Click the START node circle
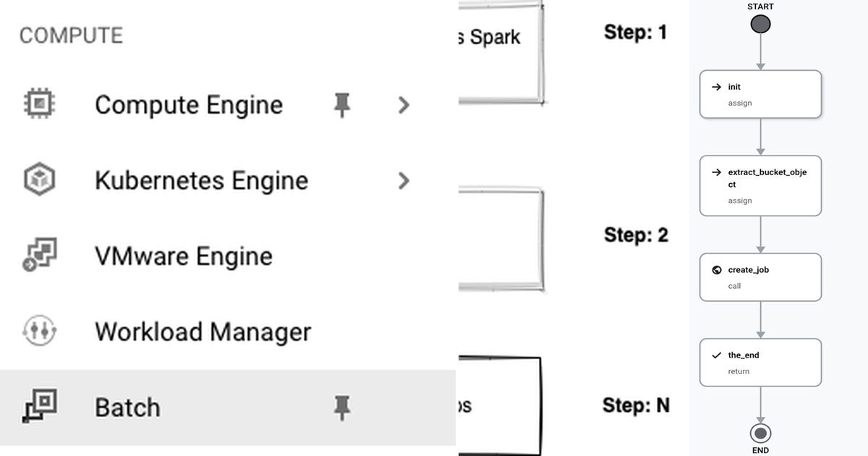The image size is (868, 456). [x=759, y=23]
